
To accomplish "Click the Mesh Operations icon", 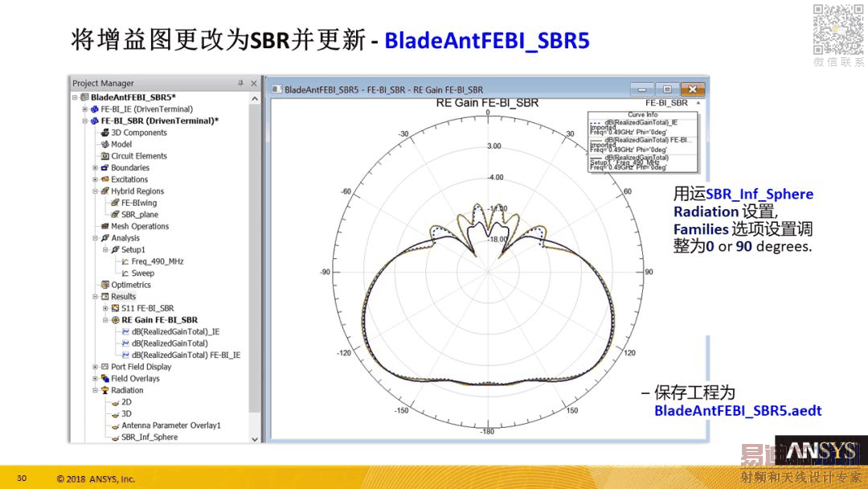I will [x=105, y=226].
